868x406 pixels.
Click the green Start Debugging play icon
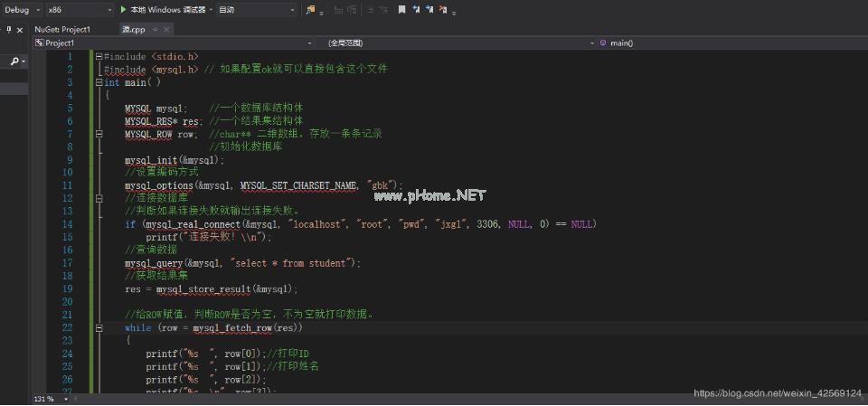click(123, 10)
